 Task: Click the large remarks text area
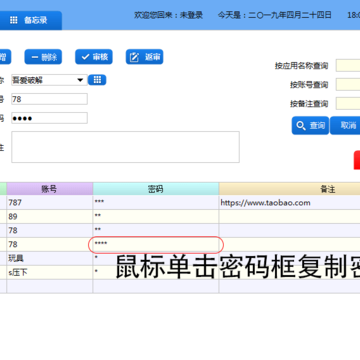(x=125, y=147)
